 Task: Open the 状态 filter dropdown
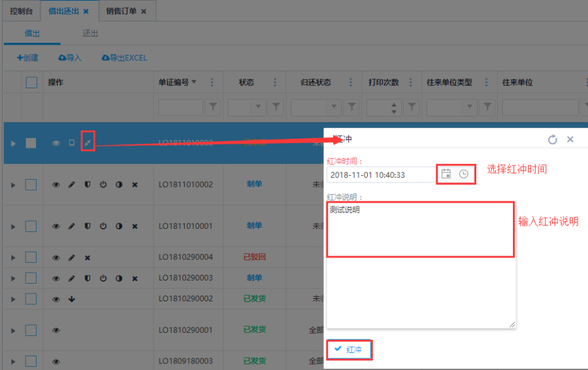[258, 107]
